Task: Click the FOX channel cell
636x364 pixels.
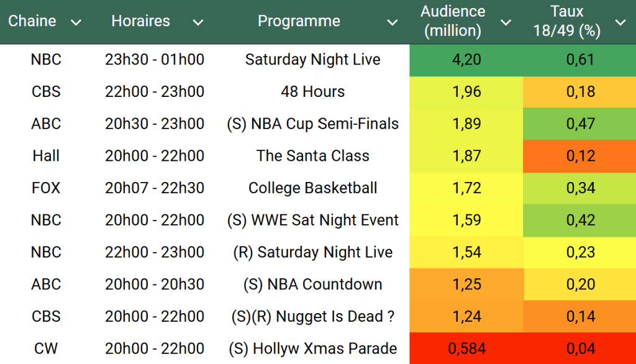Action: pos(46,188)
